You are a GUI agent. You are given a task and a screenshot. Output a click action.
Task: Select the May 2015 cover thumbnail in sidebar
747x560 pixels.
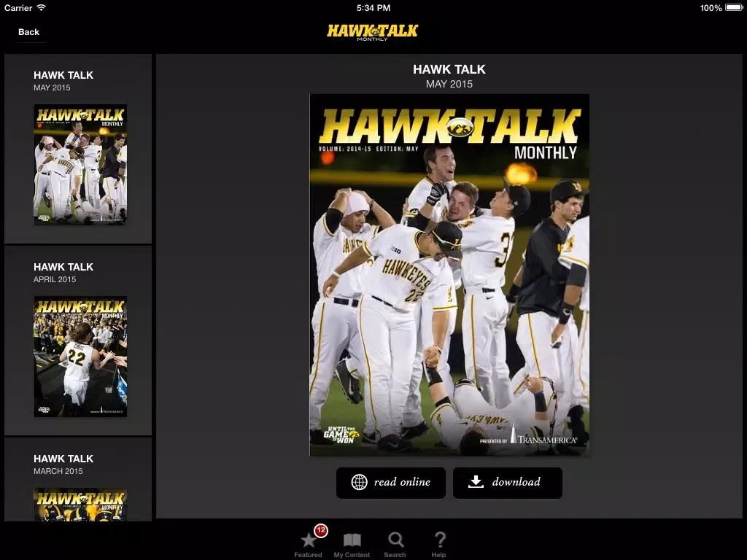(80, 164)
